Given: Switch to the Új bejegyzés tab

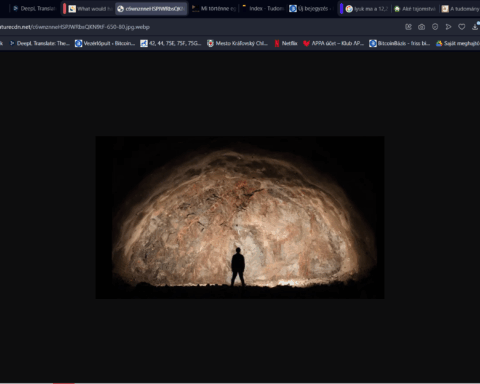Looking at the screenshot, I should click(310, 9).
